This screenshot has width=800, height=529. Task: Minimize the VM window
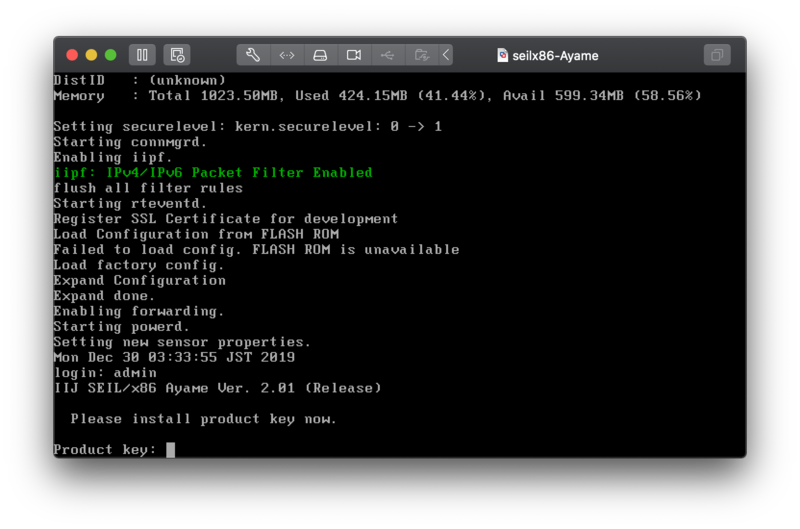pos(91,55)
